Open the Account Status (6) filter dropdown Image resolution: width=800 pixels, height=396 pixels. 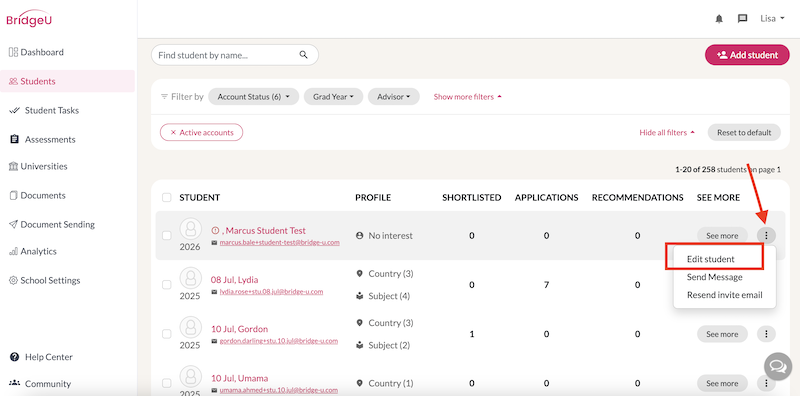(253, 96)
